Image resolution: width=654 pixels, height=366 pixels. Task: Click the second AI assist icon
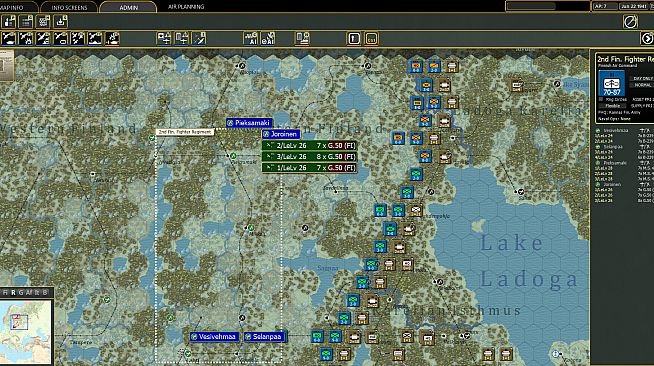(268, 39)
